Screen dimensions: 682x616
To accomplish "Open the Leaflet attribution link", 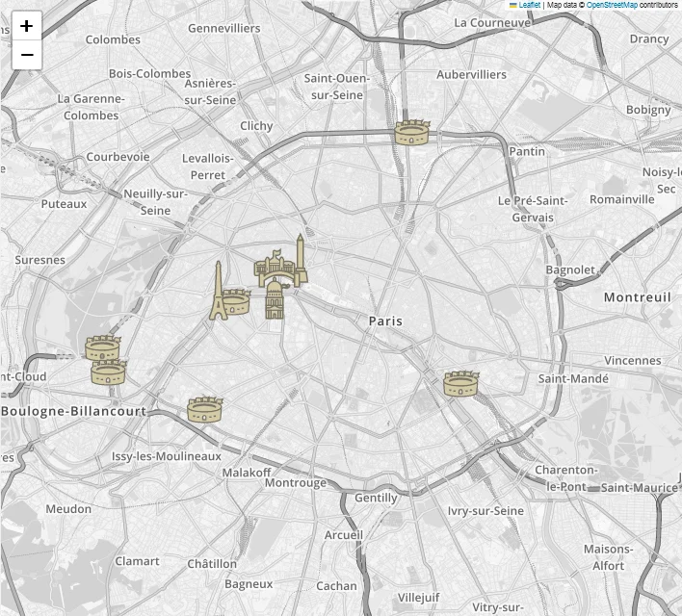I will point(529,5).
